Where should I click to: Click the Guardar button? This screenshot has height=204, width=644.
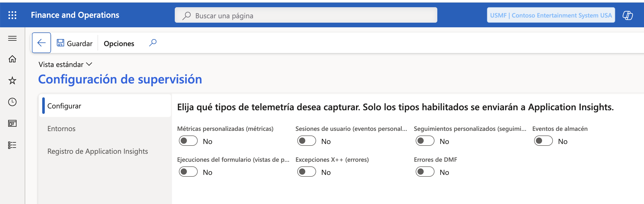pos(75,43)
